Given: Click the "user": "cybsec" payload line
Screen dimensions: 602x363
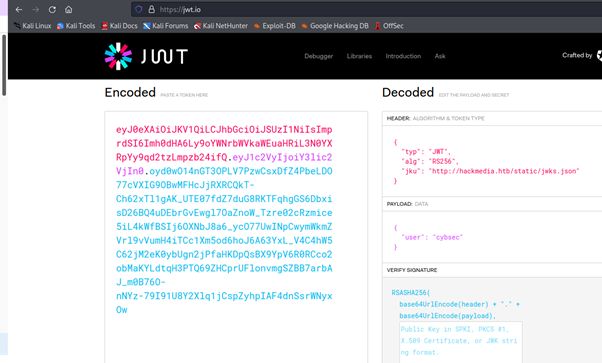Looking at the screenshot, I should pos(432,237).
